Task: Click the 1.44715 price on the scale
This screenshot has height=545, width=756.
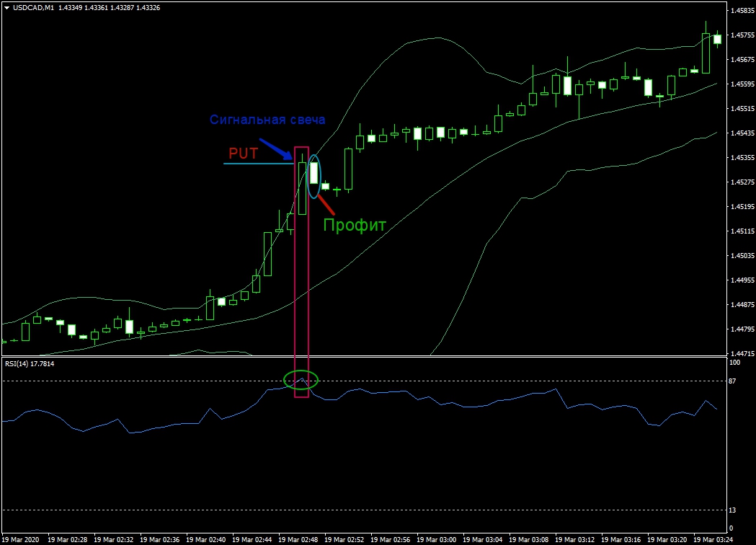Action: (742, 353)
